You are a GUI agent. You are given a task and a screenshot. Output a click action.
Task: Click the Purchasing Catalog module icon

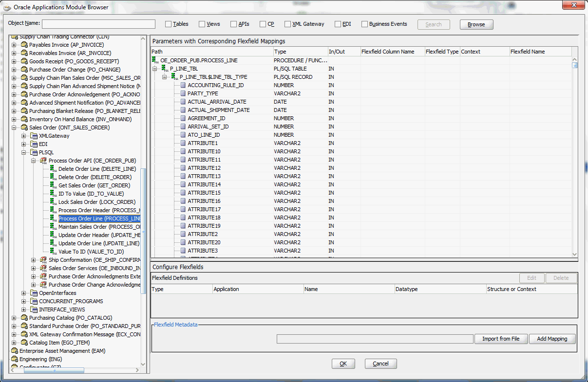(24, 318)
